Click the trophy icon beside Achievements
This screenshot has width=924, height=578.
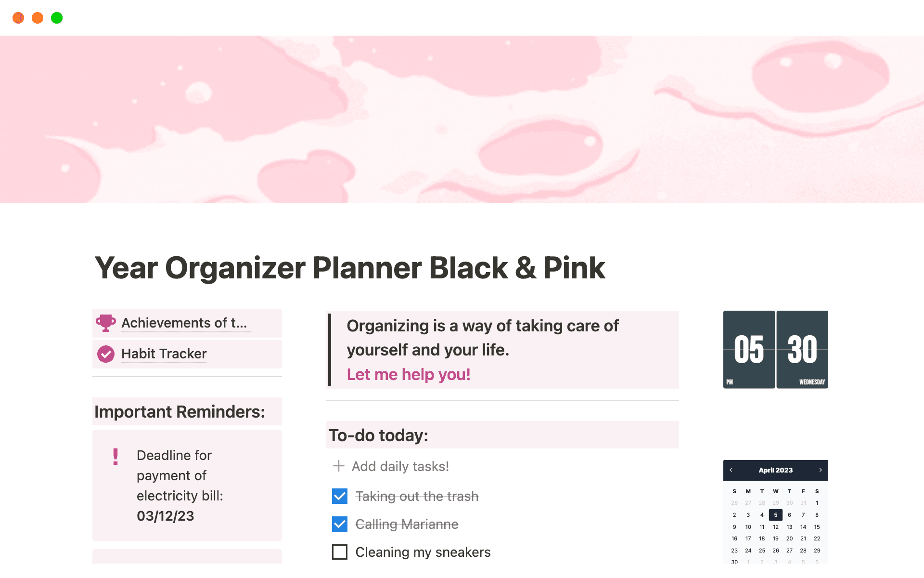105,323
